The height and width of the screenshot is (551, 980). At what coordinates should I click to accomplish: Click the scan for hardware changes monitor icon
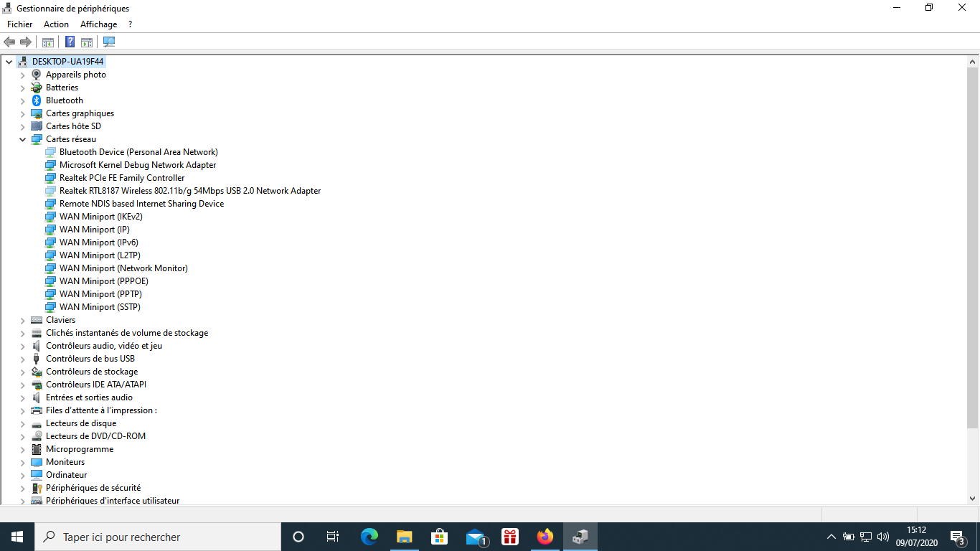(109, 42)
